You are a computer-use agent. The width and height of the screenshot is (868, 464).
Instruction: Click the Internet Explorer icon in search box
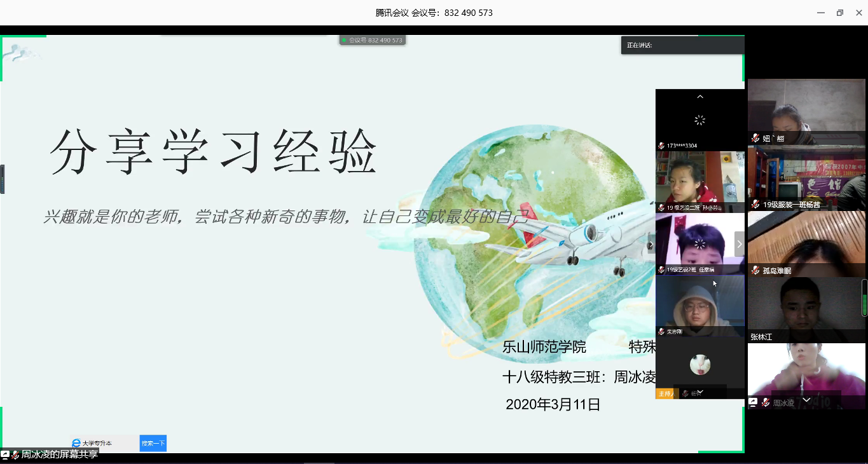point(76,443)
